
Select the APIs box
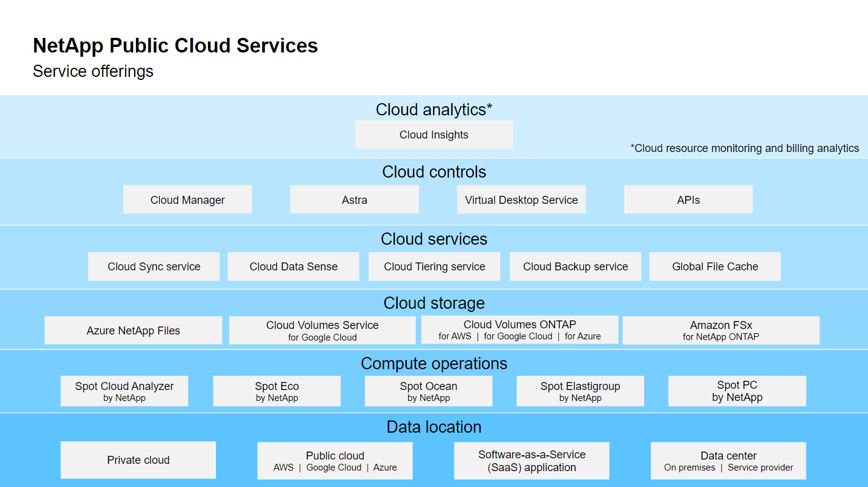click(x=688, y=200)
